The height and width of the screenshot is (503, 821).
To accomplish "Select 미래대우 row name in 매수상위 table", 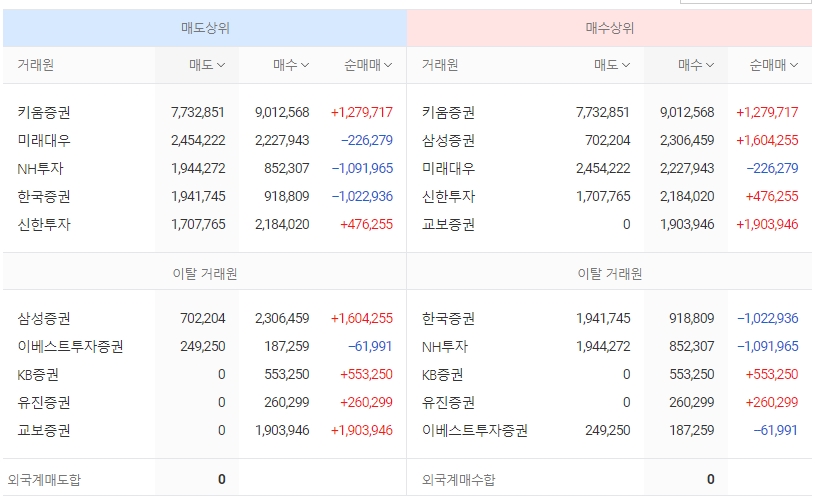I will 449,169.
